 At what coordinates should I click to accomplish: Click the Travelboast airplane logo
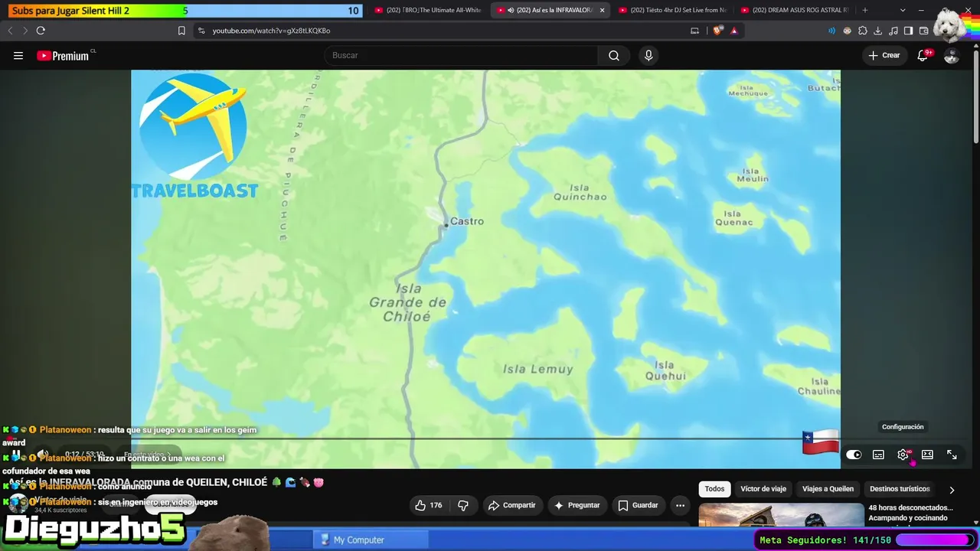tap(194, 135)
